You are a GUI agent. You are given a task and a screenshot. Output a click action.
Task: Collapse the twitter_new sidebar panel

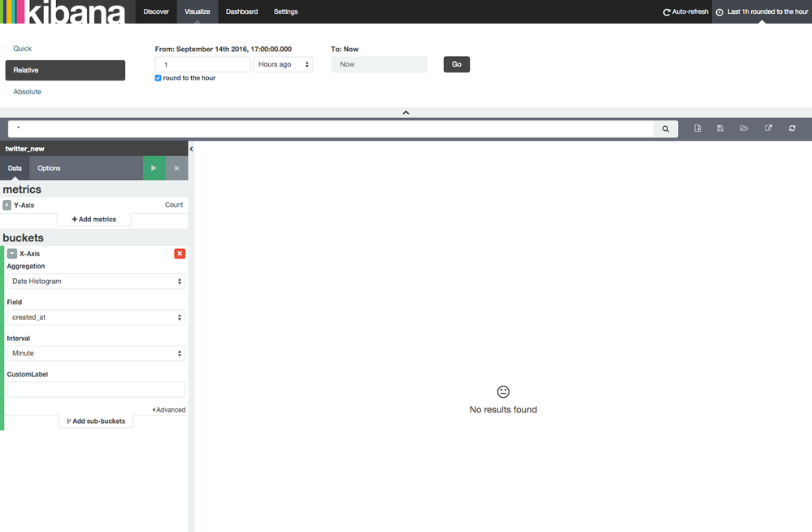(x=191, y=149)
